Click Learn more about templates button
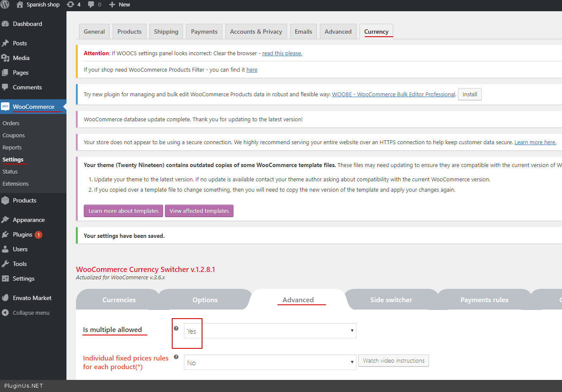Screen dimensions: 562x392 pos(123,211)
